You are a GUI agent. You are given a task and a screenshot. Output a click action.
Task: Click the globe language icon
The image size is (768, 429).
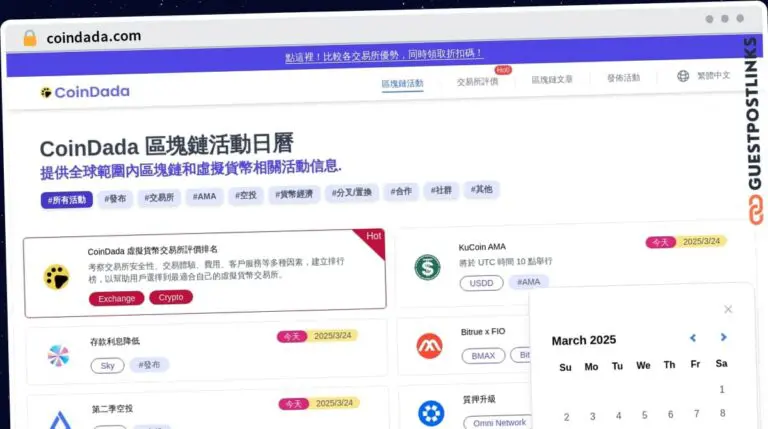coord(683,76)
